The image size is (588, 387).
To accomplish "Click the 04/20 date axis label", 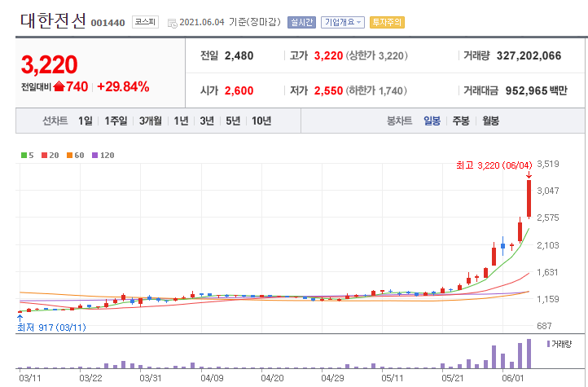I will click(272, 378).
